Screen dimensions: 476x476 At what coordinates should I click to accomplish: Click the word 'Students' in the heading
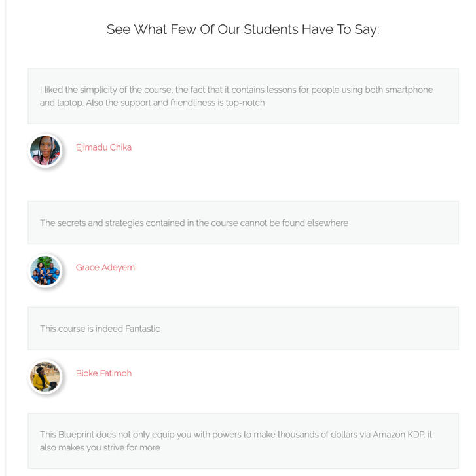270,29
